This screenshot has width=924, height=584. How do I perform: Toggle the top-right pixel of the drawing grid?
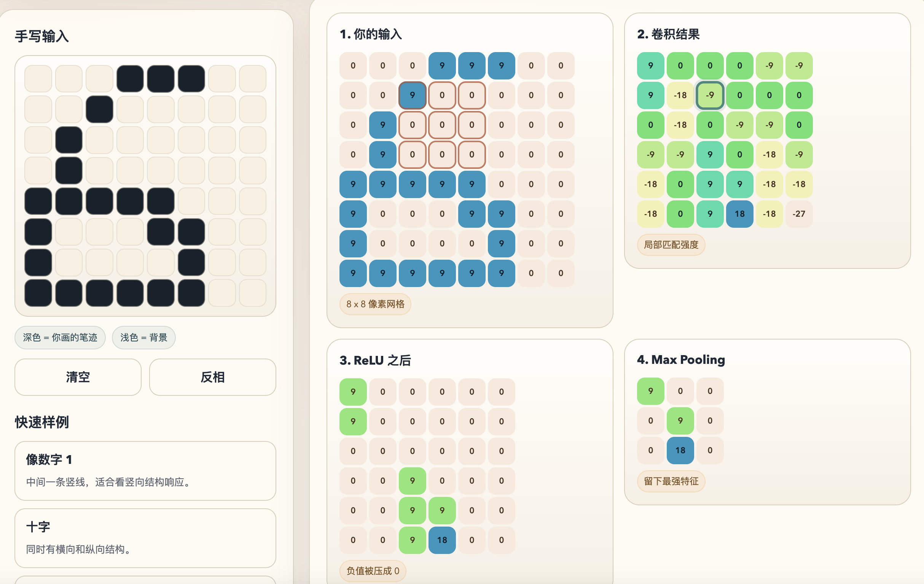point(252,79)
